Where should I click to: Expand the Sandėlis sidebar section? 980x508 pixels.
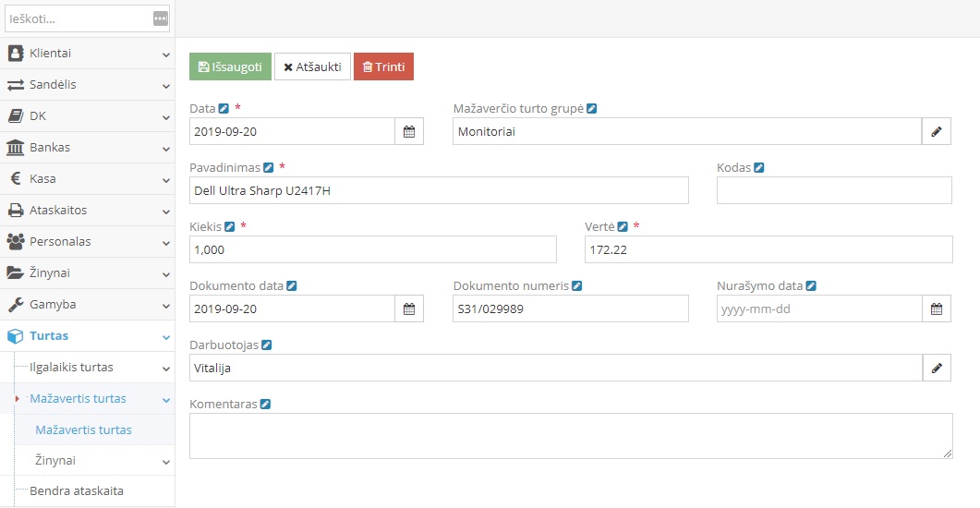click(87, 85)
